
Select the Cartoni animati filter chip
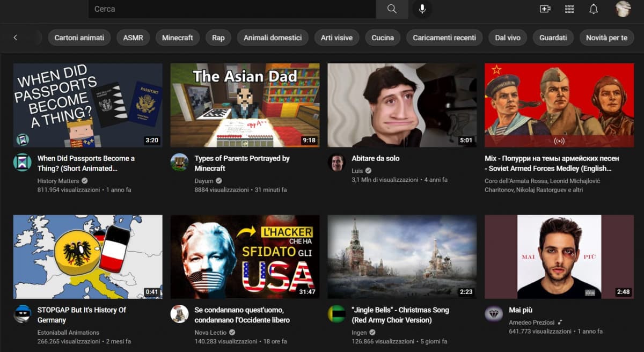click(79, 38)
